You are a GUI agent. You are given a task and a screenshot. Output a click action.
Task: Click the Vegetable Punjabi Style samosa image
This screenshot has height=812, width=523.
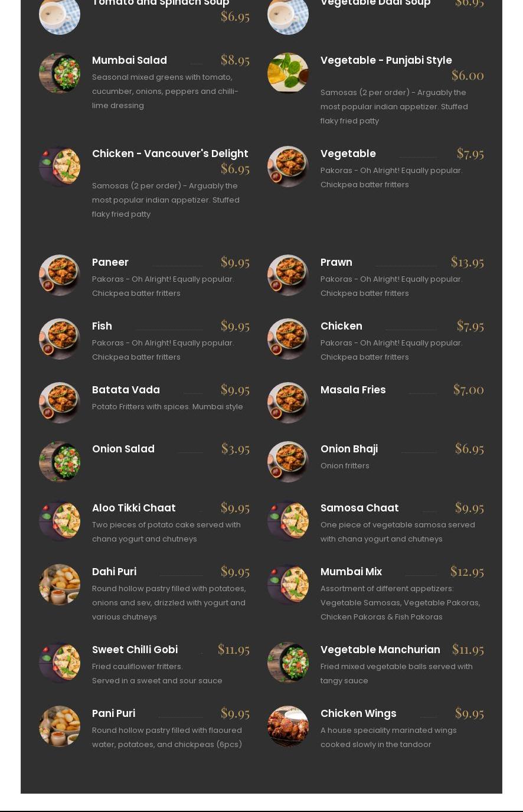[288, 73]
